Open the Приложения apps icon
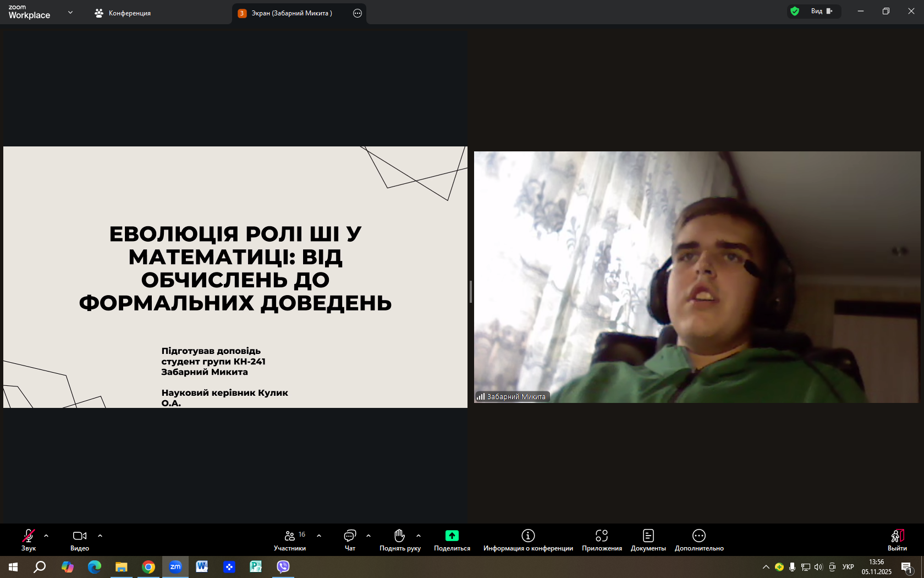The height and width of the screenshot is (578, 924). tap(602, 536)
